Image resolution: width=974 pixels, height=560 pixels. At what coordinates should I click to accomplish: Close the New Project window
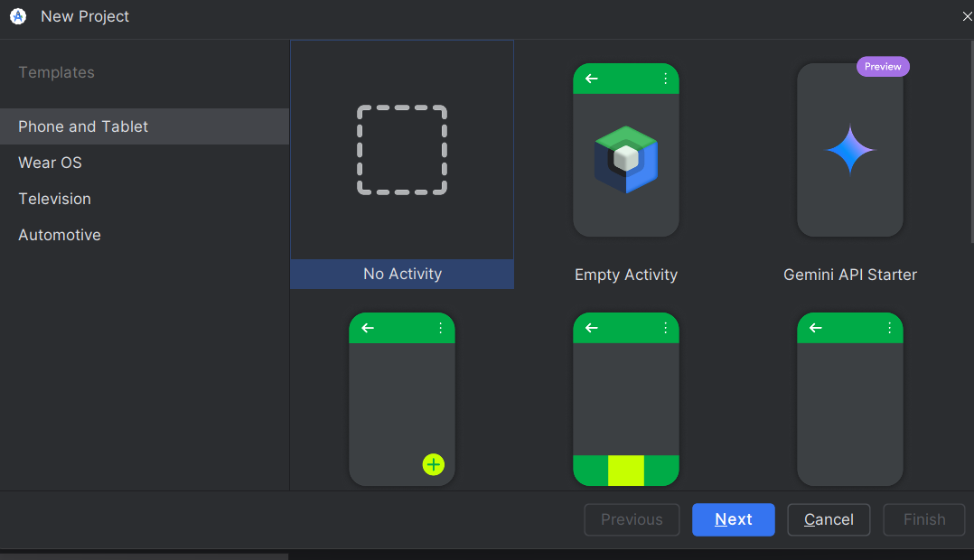966,17
